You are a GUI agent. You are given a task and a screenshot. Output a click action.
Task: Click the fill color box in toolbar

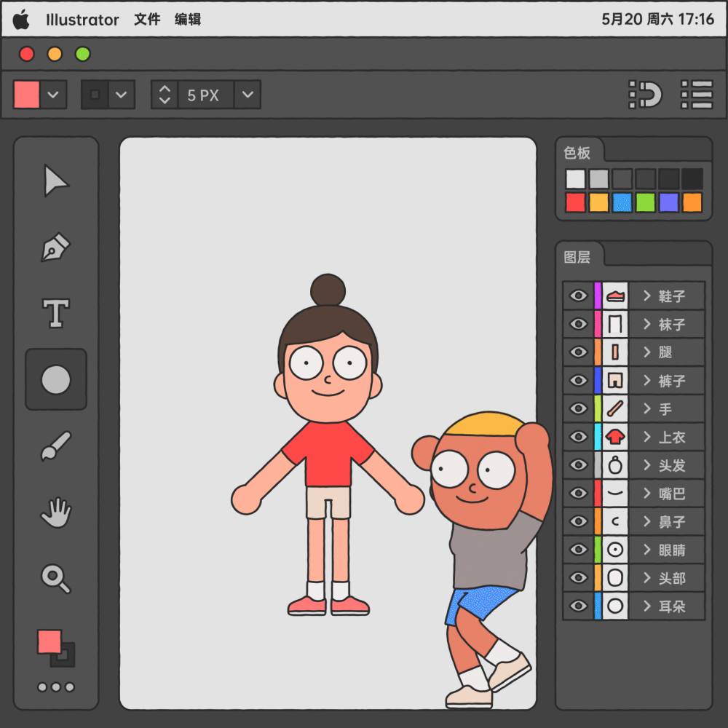click(26, 95)
